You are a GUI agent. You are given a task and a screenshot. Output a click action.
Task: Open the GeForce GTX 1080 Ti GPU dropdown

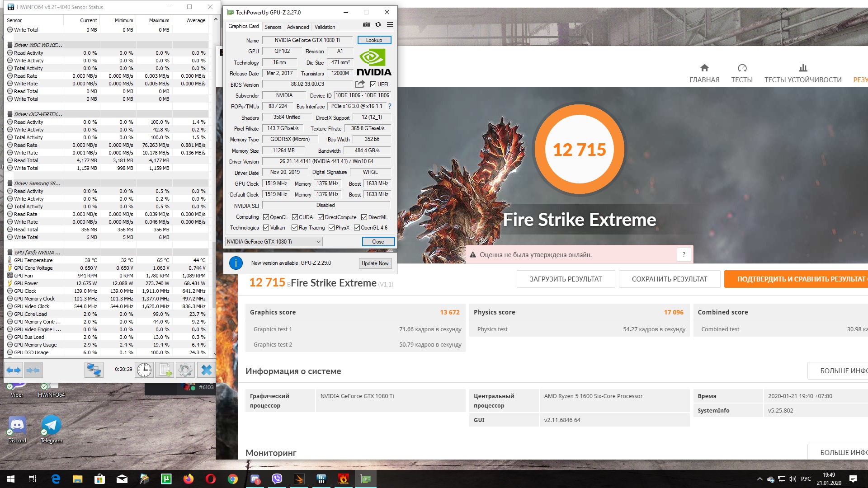coord(274,242)
